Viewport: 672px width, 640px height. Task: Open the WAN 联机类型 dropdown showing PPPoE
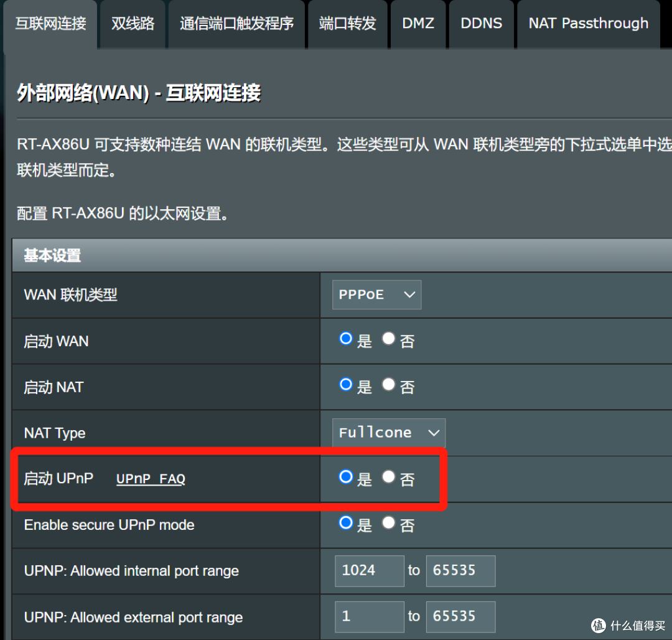tap(376, 294)
